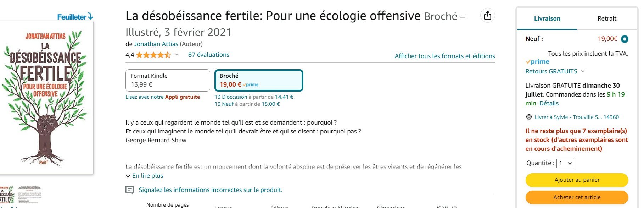Viewport: 644px width, 208px height.
Task: Select the Format Kindle 13,99 € option
Action: (x=168, y=81)
